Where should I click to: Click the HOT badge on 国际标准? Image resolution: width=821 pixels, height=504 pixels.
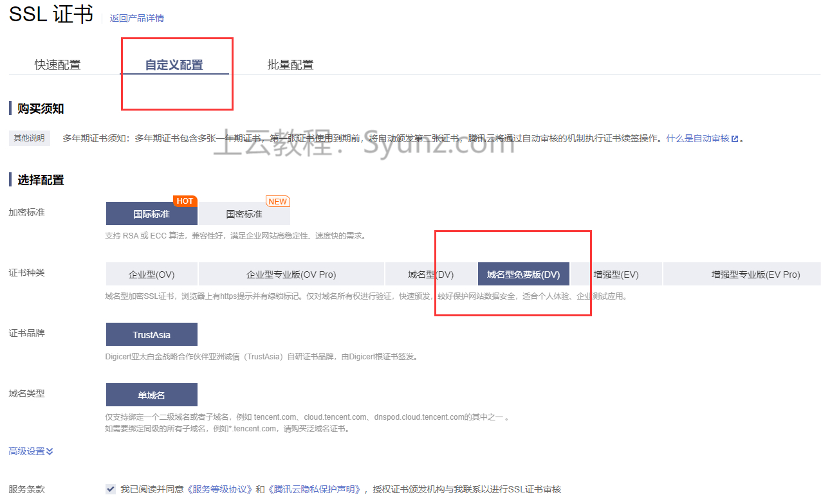[x=185, y=201]
